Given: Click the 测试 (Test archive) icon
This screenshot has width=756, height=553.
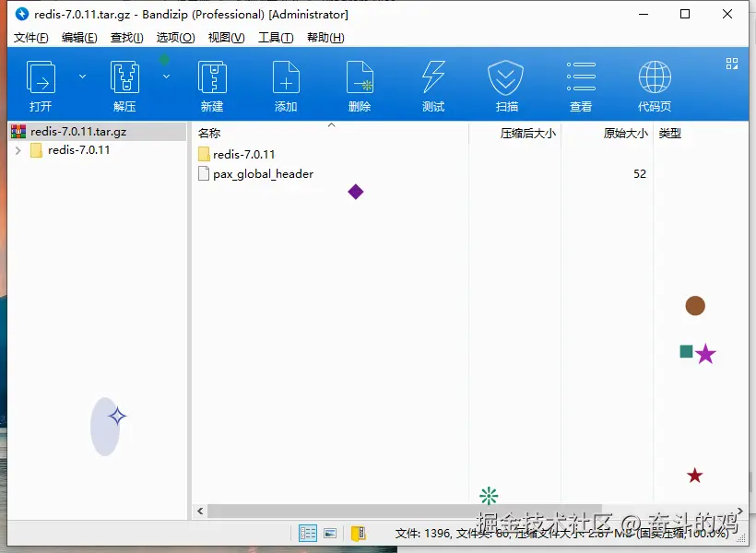Looking at the screenshot, I should 433,77.
